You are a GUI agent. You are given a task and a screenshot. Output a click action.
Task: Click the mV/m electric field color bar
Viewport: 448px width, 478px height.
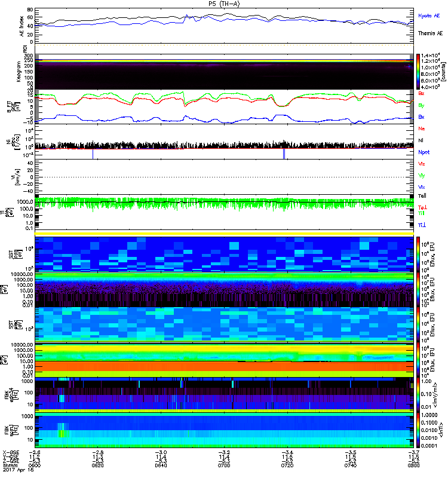tap(418, 395)
